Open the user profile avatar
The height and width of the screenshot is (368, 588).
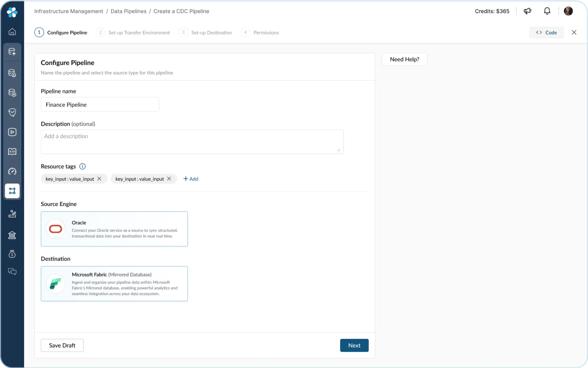point(568,11)
